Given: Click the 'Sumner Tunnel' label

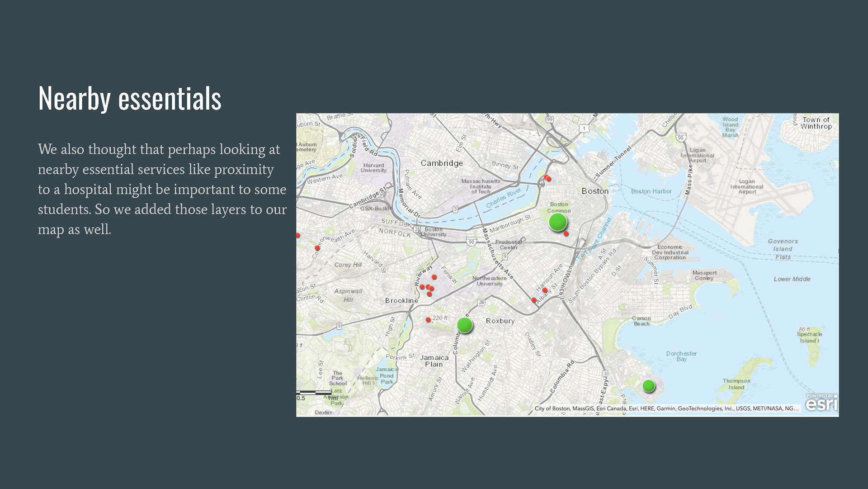Looking at the screenshot, I should pos(613,162).
